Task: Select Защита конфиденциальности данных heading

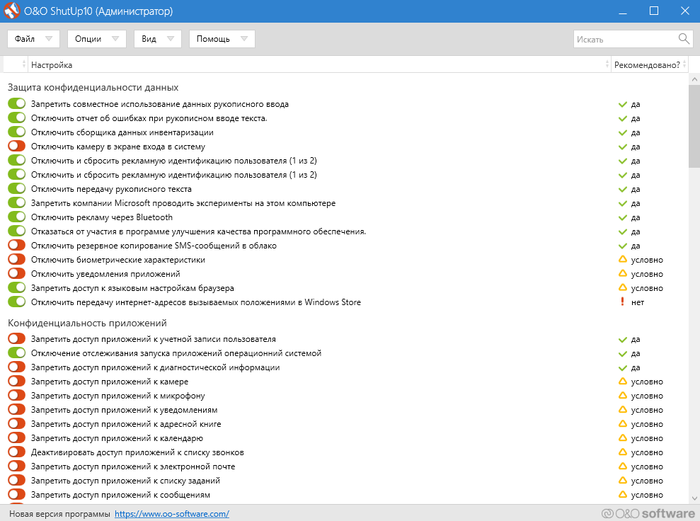Action: [x=93, y=88]
